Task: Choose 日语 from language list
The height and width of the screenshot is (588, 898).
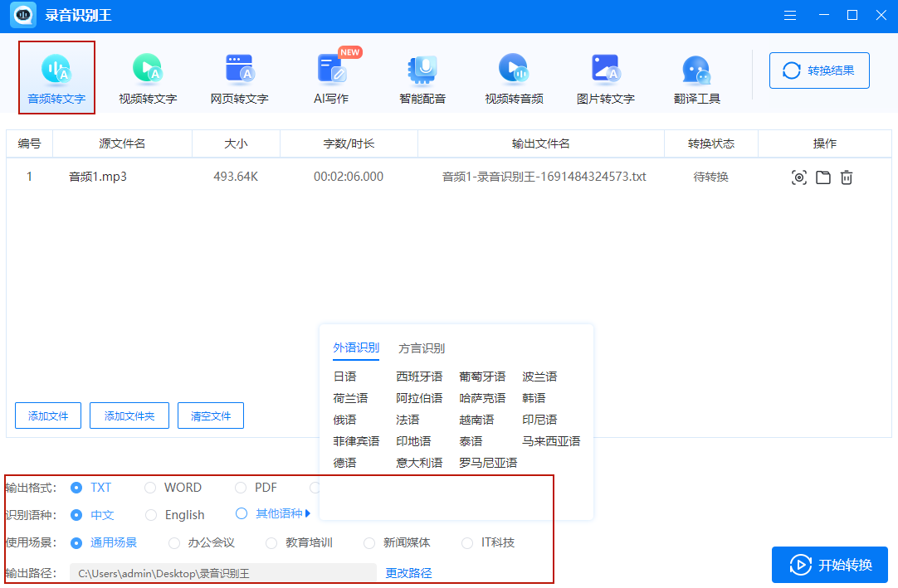Action: pyautogui.click(x=344, y=377)
